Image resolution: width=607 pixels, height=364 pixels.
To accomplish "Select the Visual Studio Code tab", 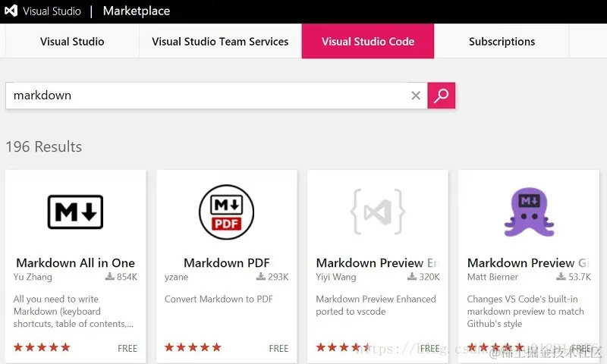I will tap(368, 42).
